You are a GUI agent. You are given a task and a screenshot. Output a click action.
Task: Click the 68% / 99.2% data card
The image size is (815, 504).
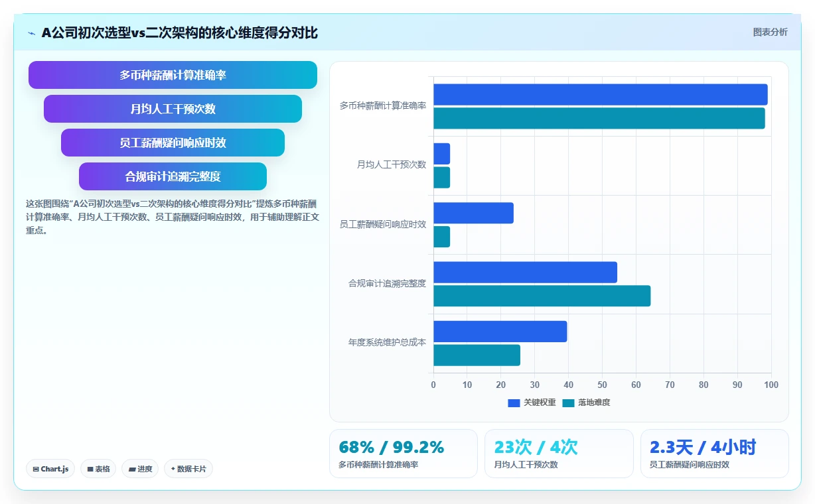point(404,454)
